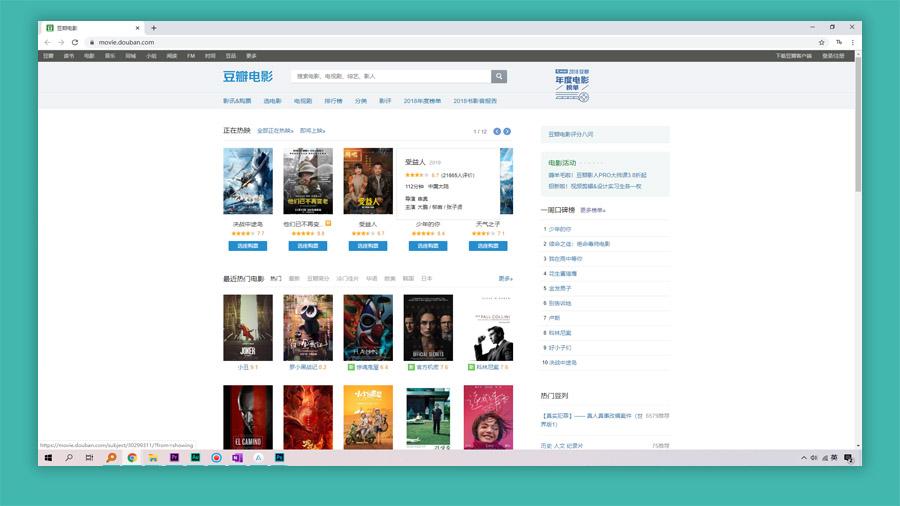Click 下载豆瓣客户端 in the top bar

click(794, 56)
